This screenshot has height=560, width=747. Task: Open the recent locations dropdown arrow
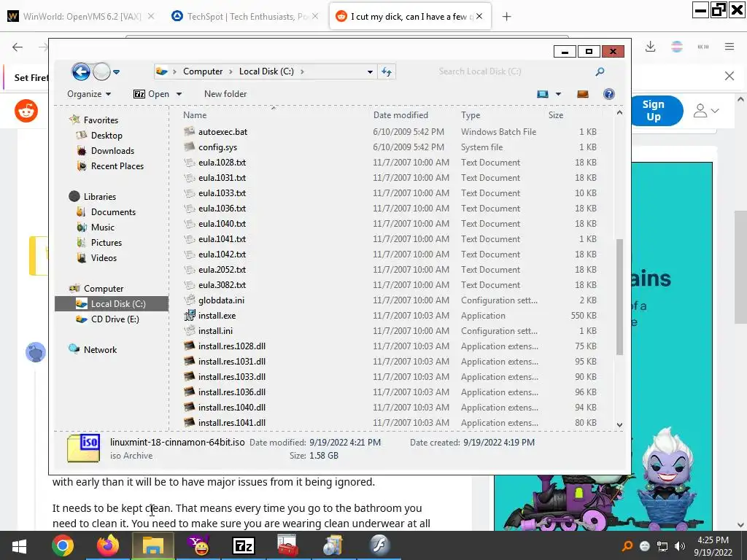[116, 72]
